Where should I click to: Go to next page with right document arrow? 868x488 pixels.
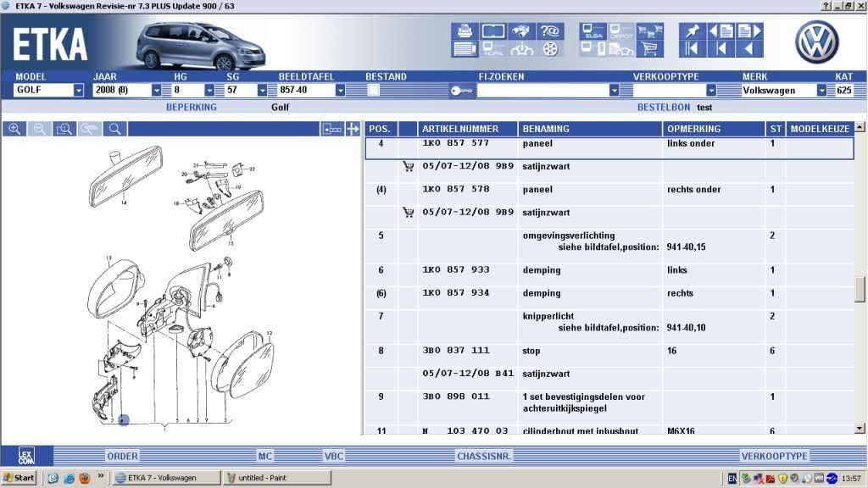749,31
